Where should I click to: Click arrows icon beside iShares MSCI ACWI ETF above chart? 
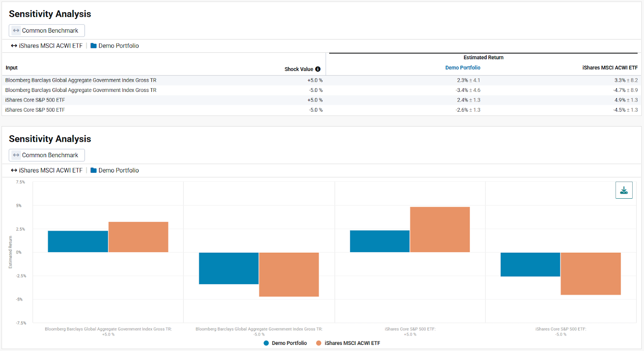click(x=14, y=170)
